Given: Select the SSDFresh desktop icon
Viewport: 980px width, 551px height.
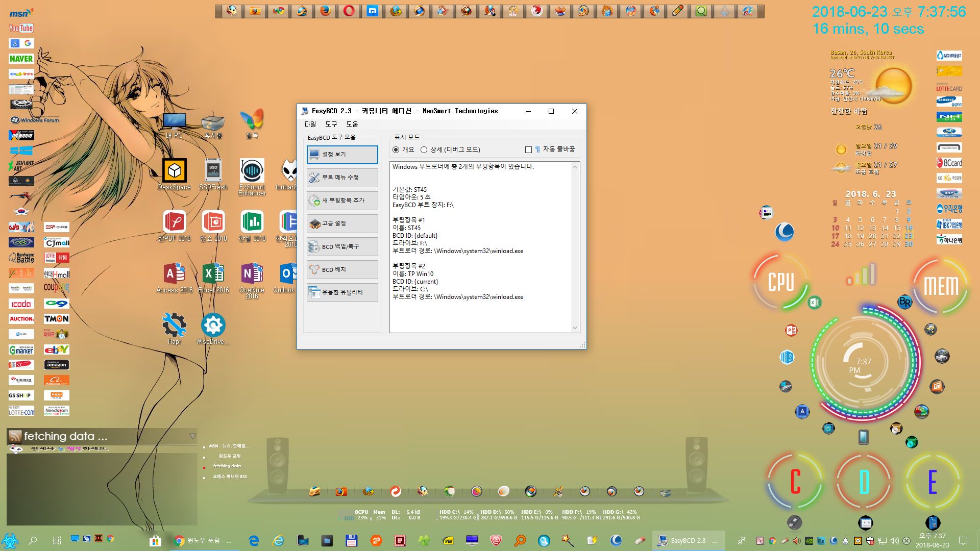Looking at the screenshot, I should pyautogui.click(x=213, y=175).
